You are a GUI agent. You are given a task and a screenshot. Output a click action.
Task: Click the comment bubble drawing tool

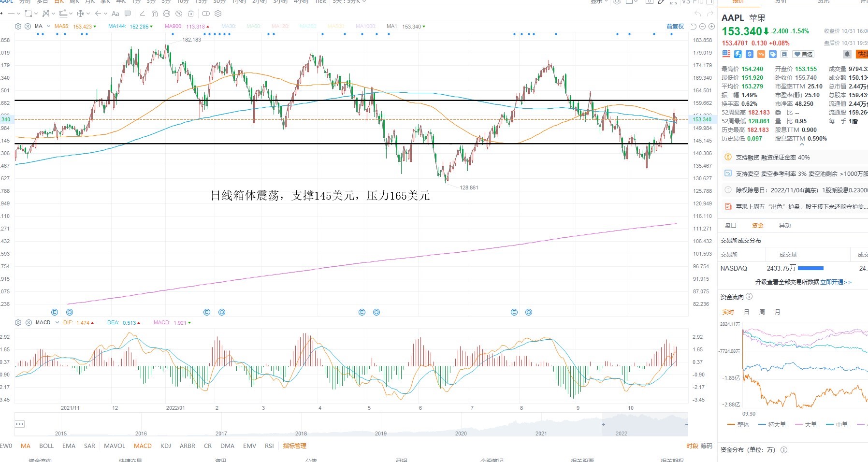[x=128, y=14]
